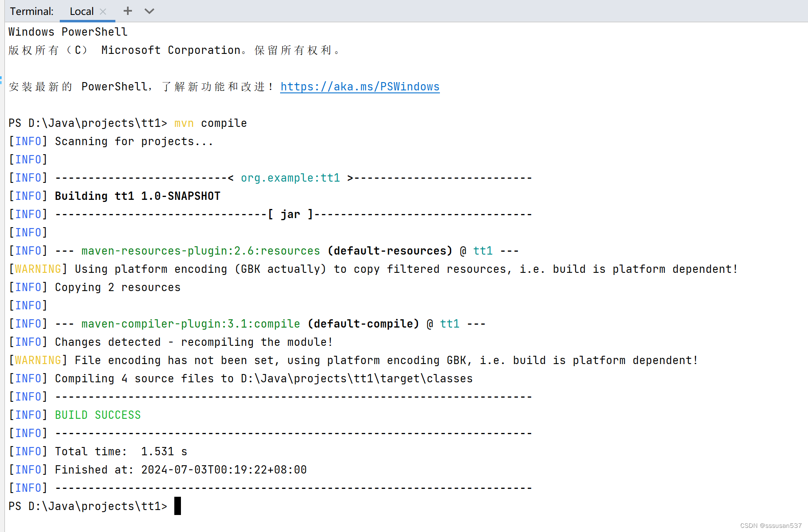Image resolution: width=808 pixels, height=532 pixels.
Task: Click the maven-compiler-plugin:3.1:compile text
Action: (x=190, y=323)
